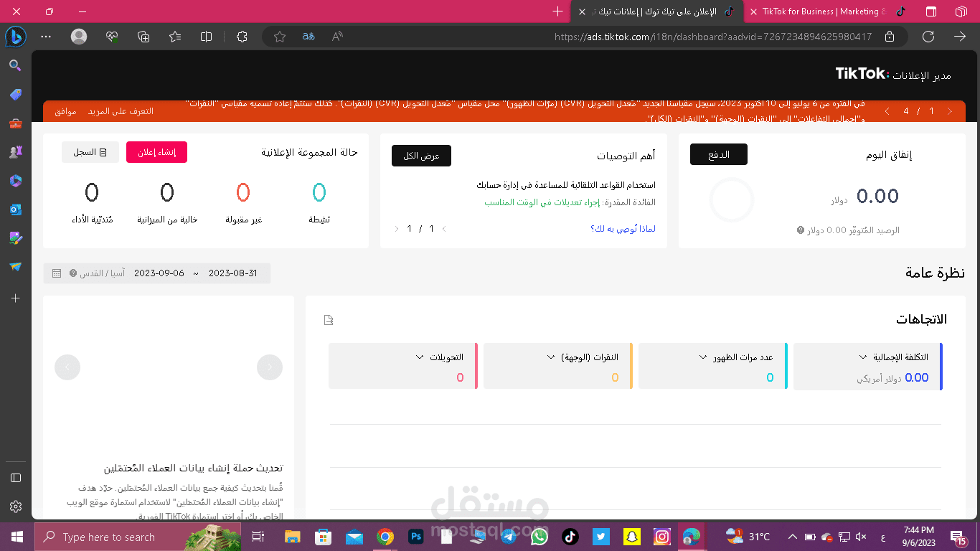The image size is (980, 551).
Task: Open Bing Copilot sidebar icon
Action: 15,36
